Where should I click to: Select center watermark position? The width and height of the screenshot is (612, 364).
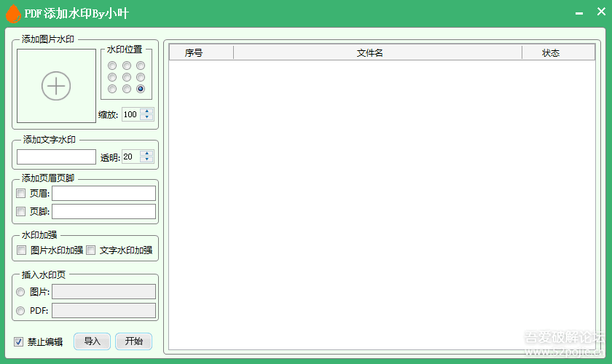pos(127,77)
